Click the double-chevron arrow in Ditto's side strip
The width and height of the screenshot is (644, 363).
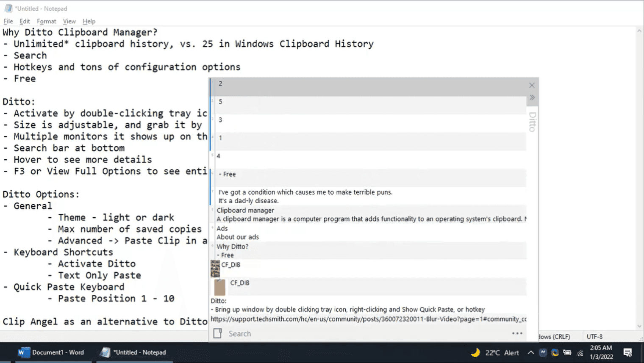pos(532,97)
